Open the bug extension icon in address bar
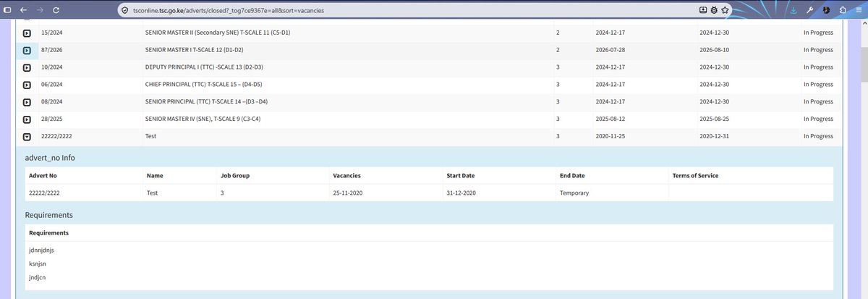 coord(714,10)
